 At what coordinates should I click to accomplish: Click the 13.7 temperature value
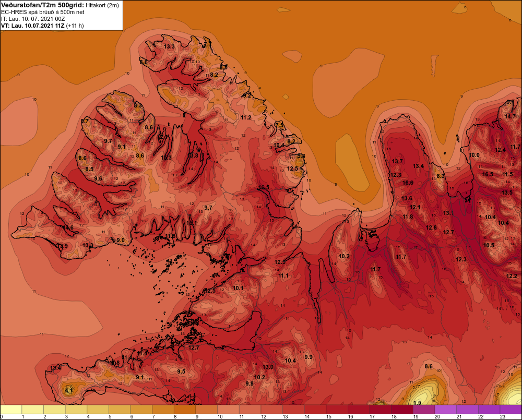tap(397, 161)
